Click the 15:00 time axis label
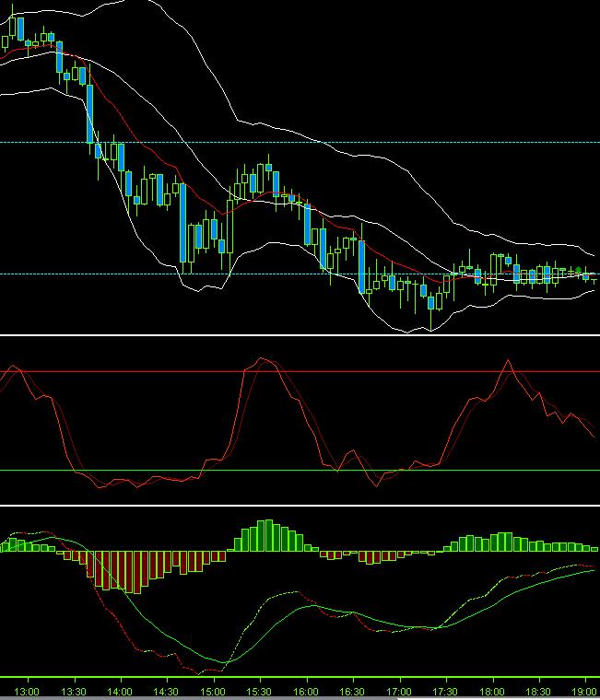The width and height of the screenshot is (600, 700). [x=213, y=692]
